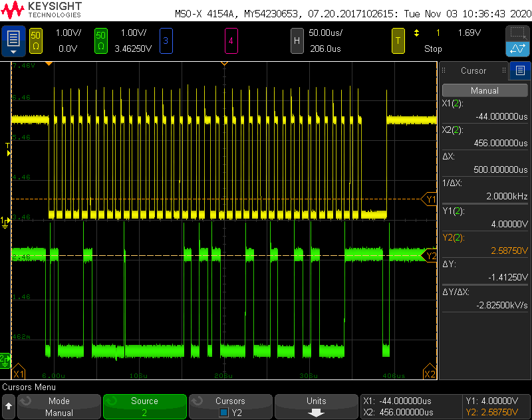Open the Source selection softkey
Screen dimensions: 532x420
click(x=145, y=407)
